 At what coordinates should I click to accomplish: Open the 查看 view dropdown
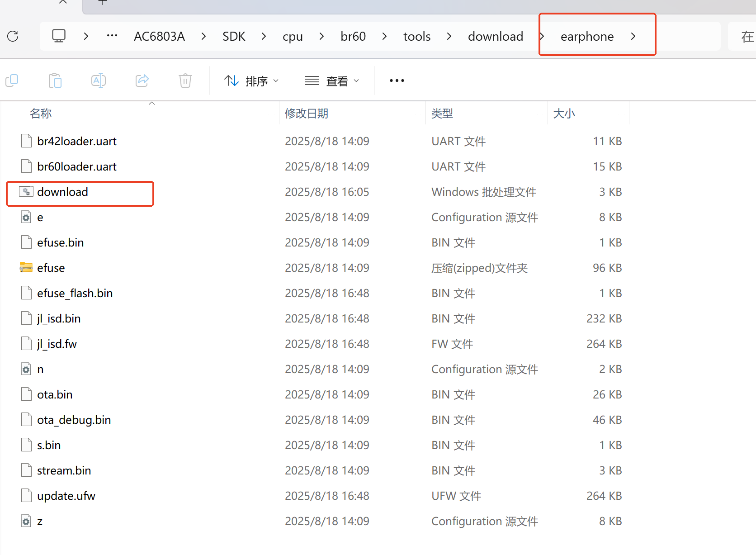point(332,81)
